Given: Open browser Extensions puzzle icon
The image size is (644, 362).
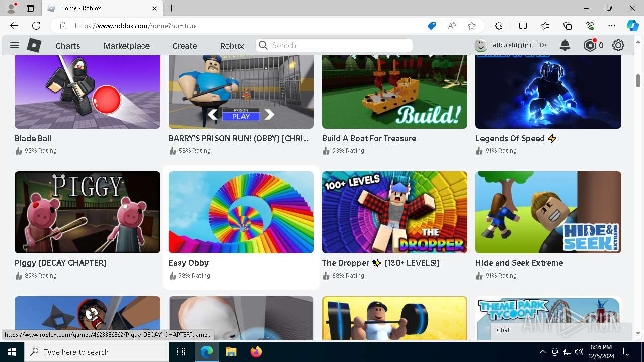Looking at the screenshot, I should point(499,26).
